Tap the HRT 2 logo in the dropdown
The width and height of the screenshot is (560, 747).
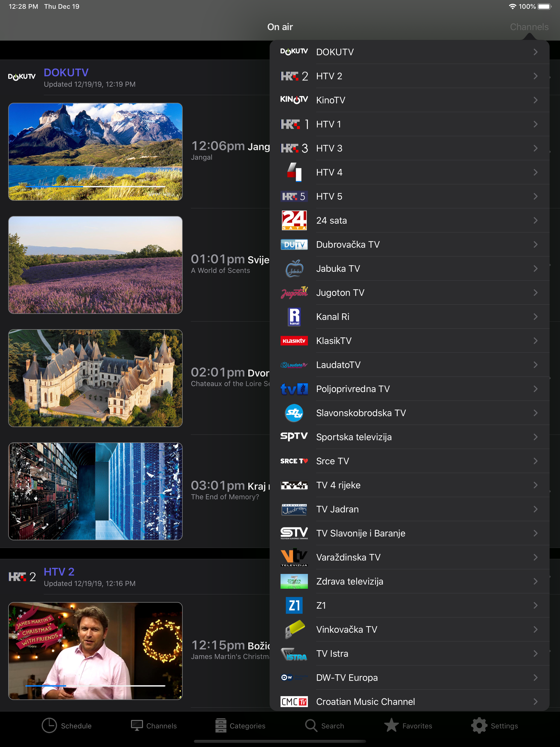(x=294, y=76)
